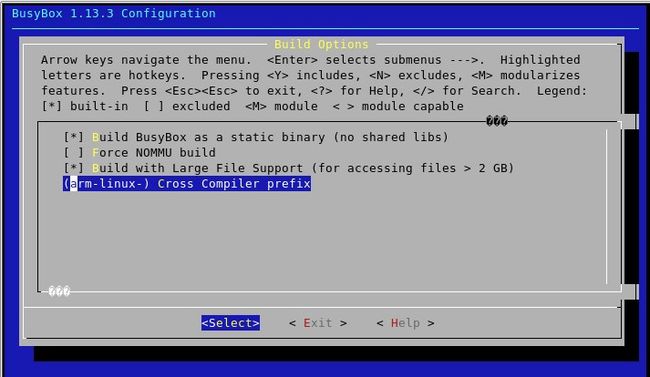
Task: Enable the Force NOMMU build checkbox
Action: click(x=74, y=153)
